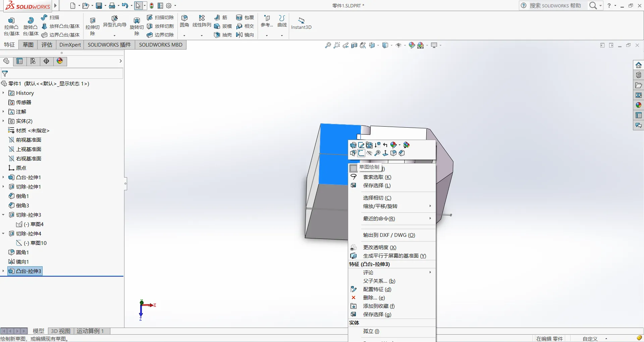Screen dimensions: 644x342
Task: Click the DisplayManager color ball tab
Action: 60,61
